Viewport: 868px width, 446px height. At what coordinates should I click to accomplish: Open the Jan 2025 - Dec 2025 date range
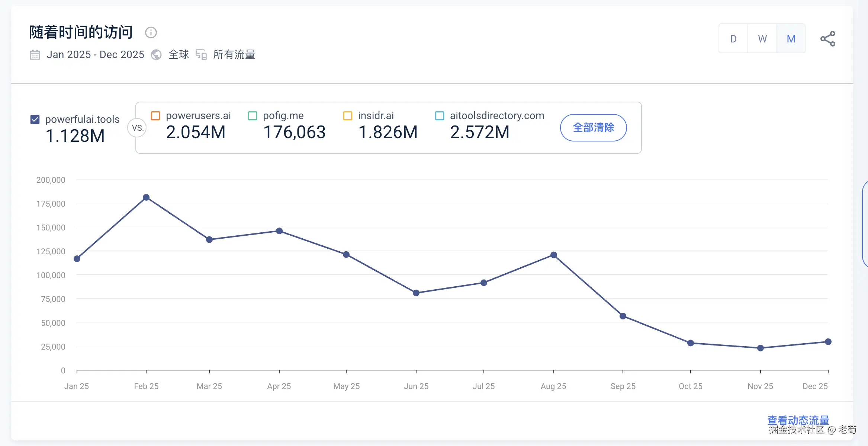click(95, 55)
